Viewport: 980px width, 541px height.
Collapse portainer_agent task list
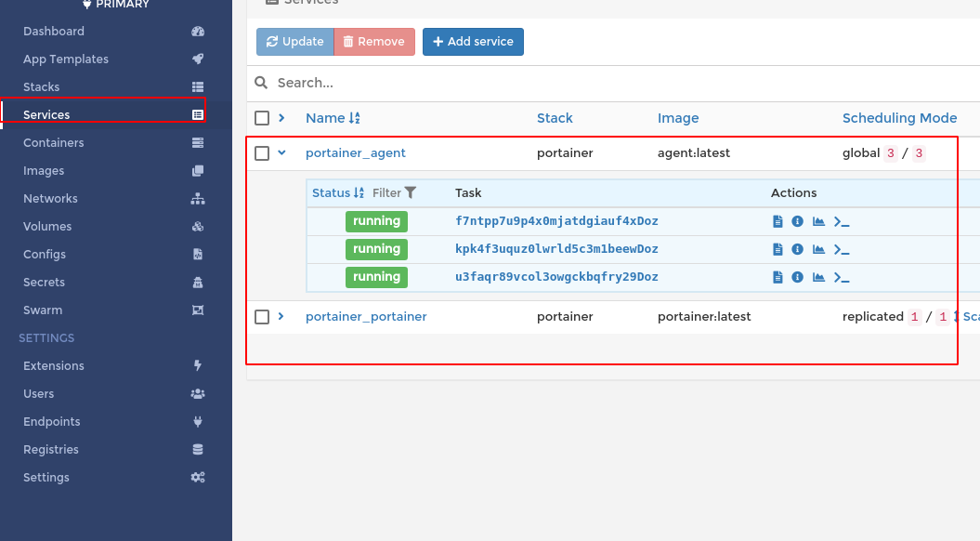click(x=281, y=152)
